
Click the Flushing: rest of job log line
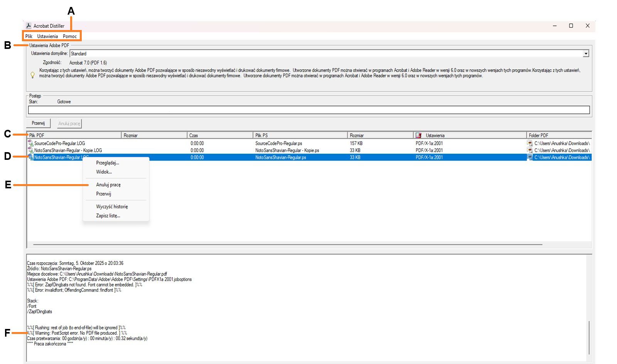(76, 328)
